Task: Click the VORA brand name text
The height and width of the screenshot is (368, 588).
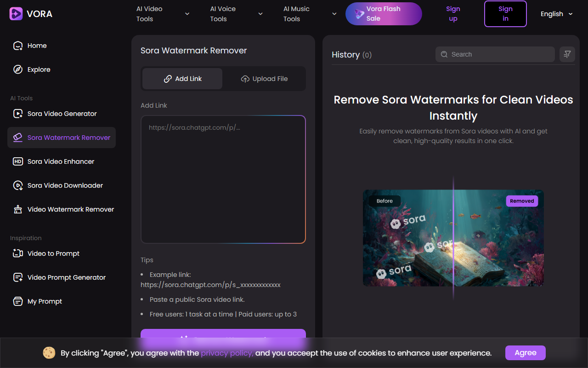Action: pos(40,14)
